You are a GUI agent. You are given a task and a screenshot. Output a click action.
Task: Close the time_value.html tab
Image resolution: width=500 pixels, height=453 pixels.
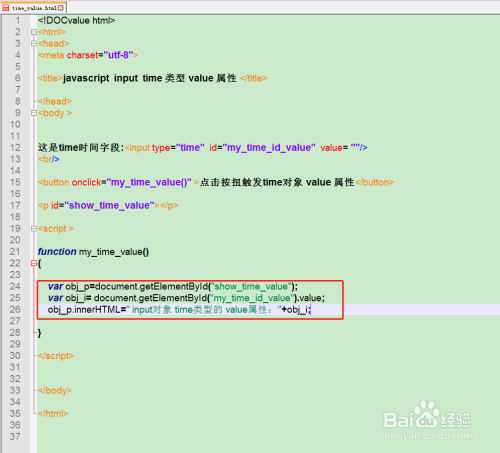[x=60, y=8]
